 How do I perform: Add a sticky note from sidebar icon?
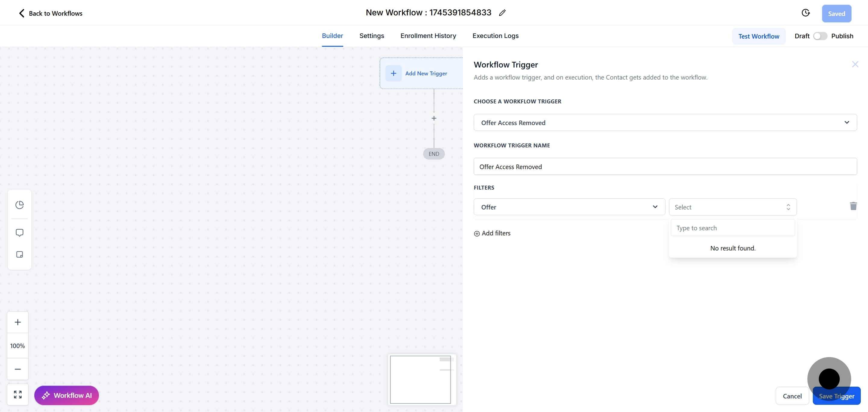coord(20,254)
